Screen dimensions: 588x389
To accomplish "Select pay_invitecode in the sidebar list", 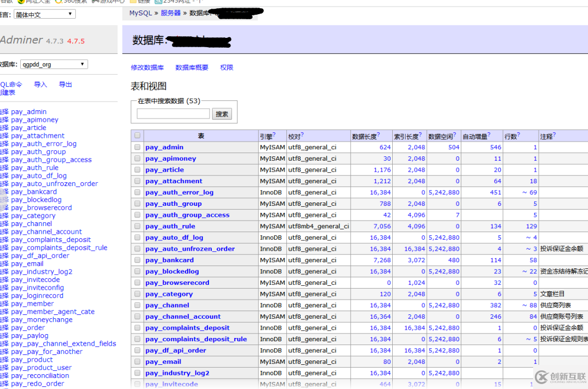I will click(x=35, y=279).
